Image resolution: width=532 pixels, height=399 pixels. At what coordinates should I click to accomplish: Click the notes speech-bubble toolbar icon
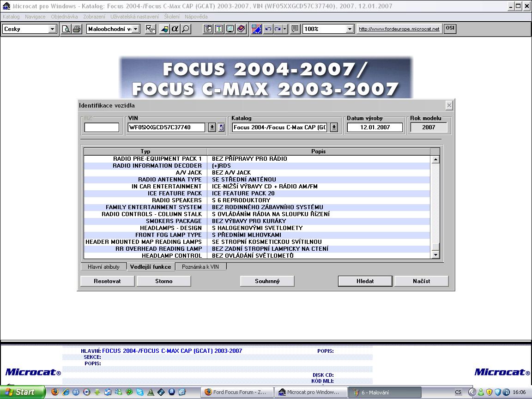pyautogui.click(x=295, y=29)
